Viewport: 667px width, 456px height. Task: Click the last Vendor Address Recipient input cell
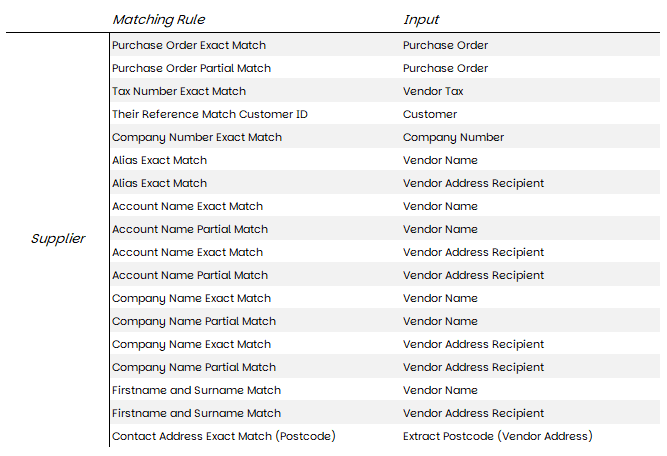pyautogui.click(x=473, y=413)
